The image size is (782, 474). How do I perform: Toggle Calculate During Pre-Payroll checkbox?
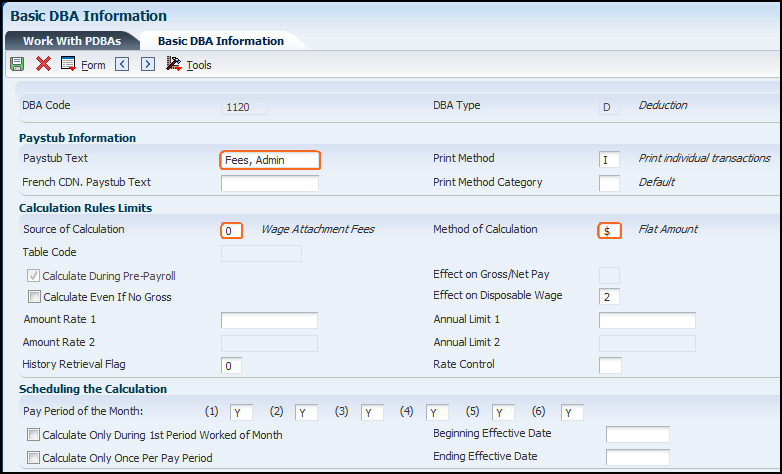click(33, 275)
